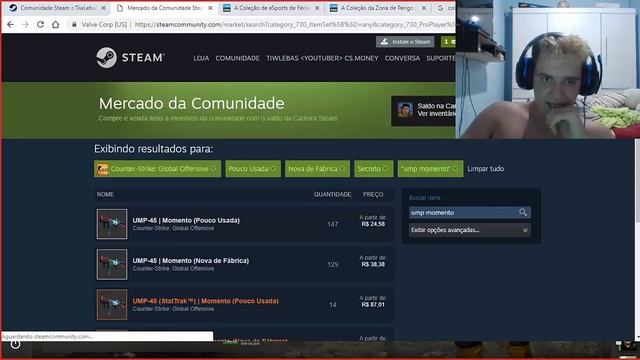The image size is (640, 360).
Task: Open the SUPORTE menu item
Action: [441, 58]
